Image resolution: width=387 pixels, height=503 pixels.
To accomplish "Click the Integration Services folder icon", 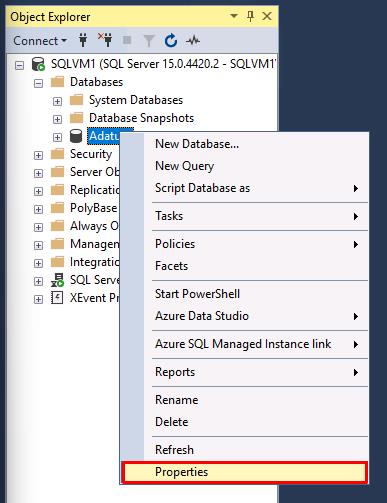I will [x=57, y=262].
